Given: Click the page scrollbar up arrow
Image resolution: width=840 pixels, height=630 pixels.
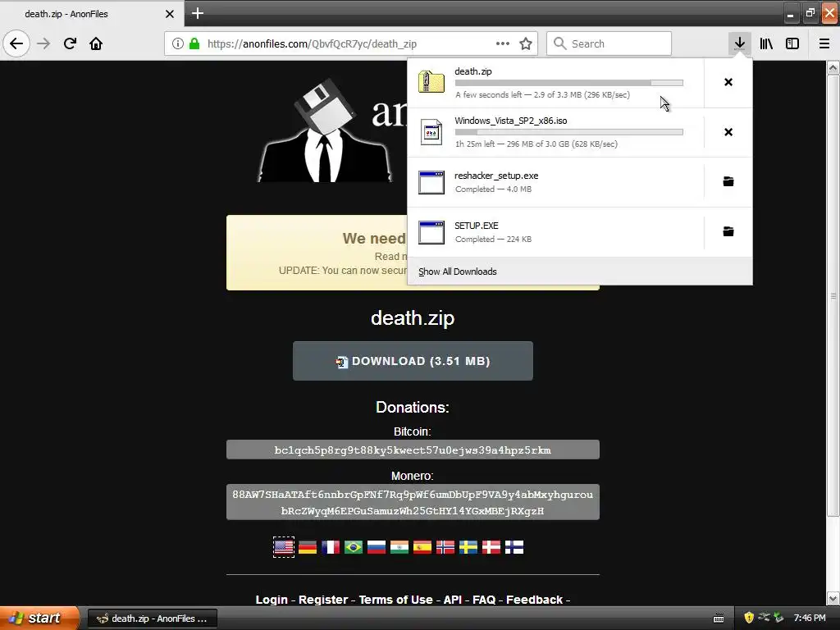Looking at the screenshot, I should point(833,67).
